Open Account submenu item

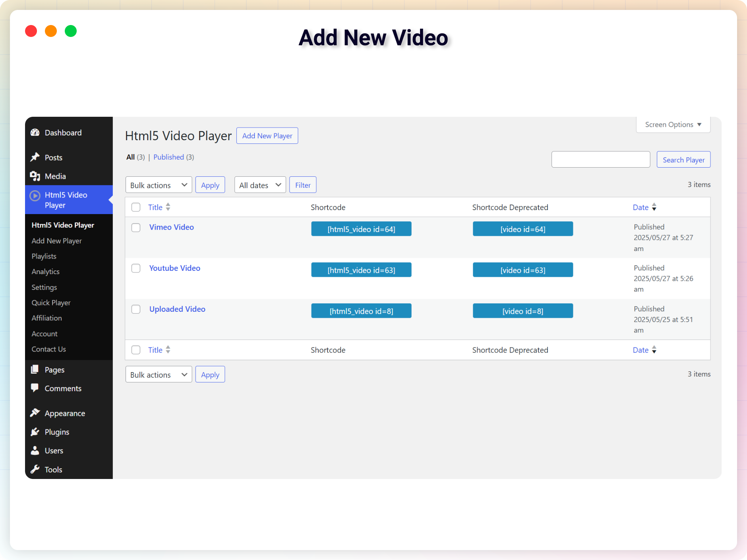click(45, 334)
